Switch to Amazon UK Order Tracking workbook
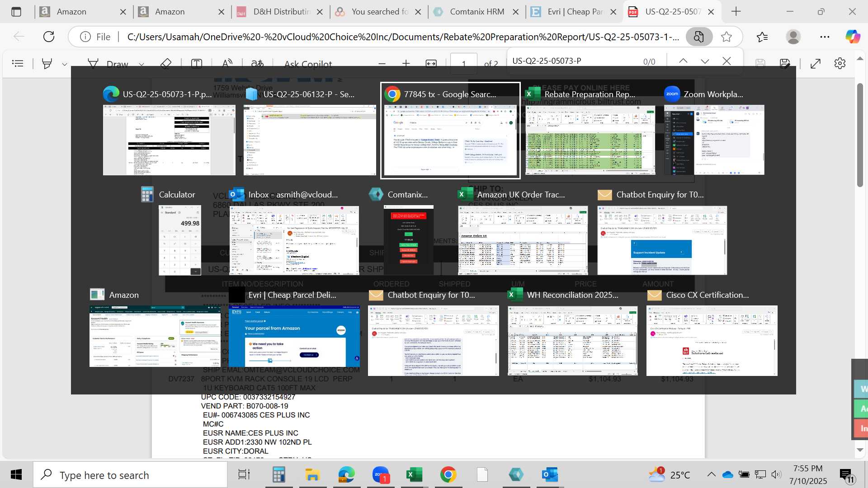868x488 pixels. tap(523, 240)
